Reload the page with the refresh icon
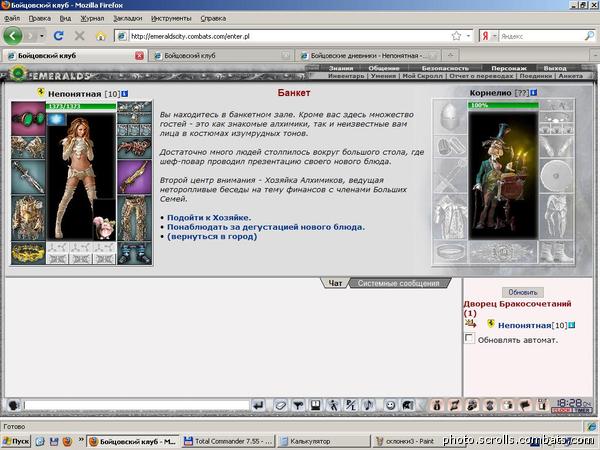This screenshot has height=450, width=600. [59, 36]
